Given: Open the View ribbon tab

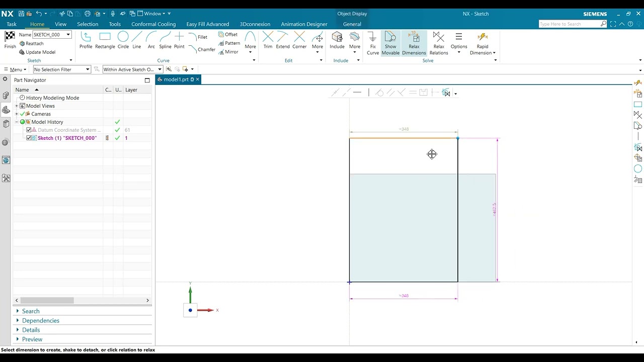Looking at the screenshot, I should [x=60, y=24].
